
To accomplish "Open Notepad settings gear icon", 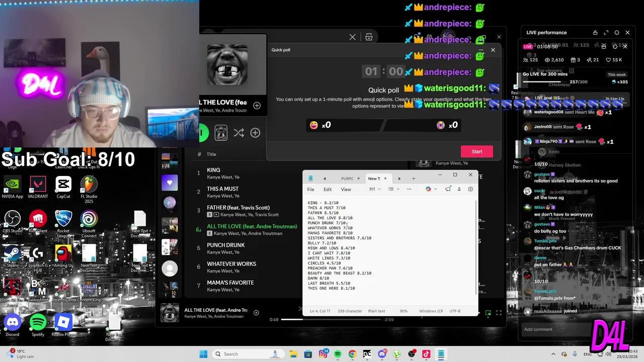I will pos(470,189).
